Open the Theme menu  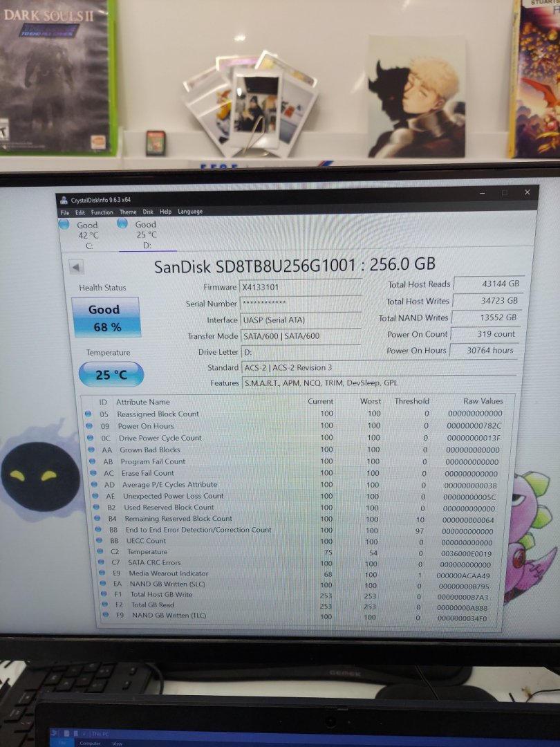click(128, 212)
